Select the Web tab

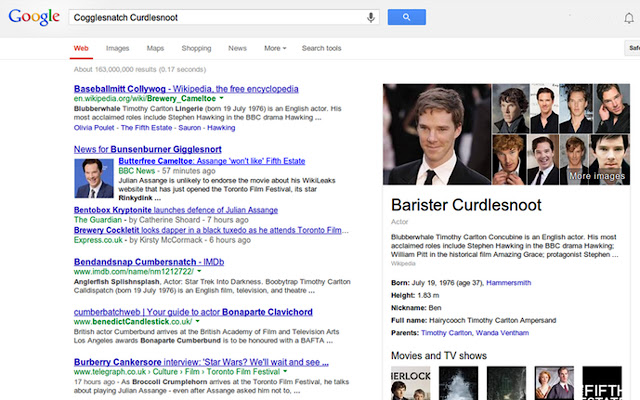81,48
